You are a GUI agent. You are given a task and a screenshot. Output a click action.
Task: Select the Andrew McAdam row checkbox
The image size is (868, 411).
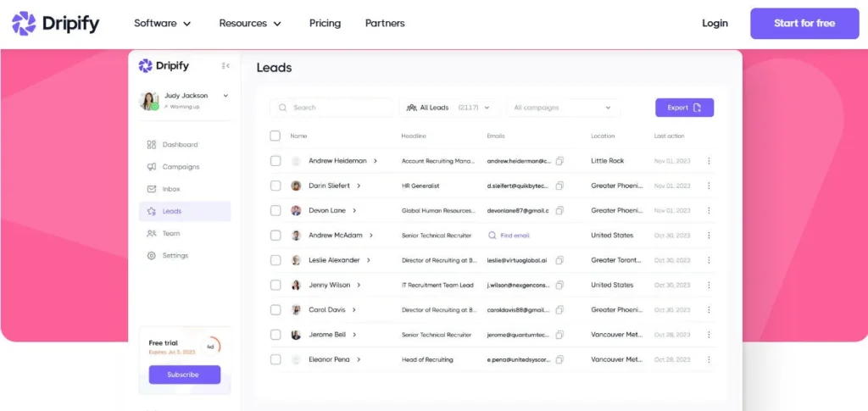[275, 235]
